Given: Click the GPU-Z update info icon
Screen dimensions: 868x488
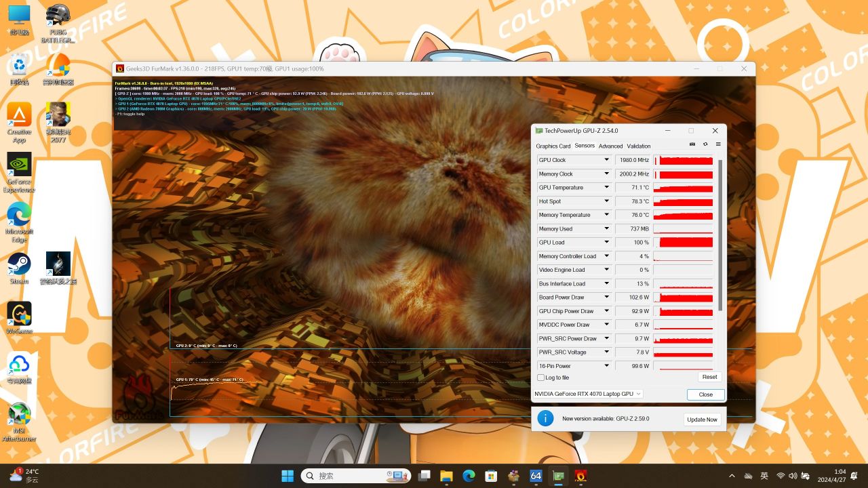Looking at the screenshot, I should coord(545,418).
